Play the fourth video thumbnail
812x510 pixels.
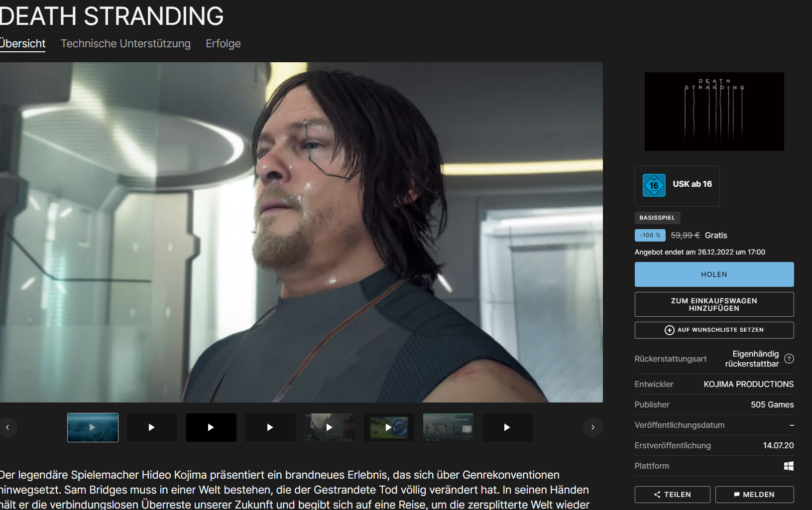(270, 427)
